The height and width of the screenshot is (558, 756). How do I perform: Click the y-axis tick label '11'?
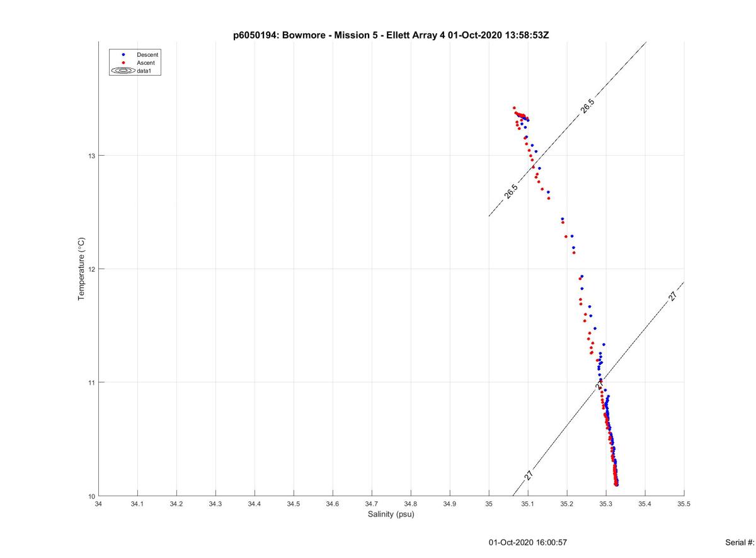[x=91, y=383]
